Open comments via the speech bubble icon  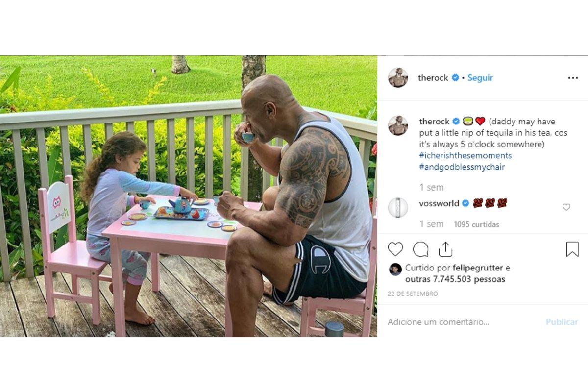tap(420, 249)
